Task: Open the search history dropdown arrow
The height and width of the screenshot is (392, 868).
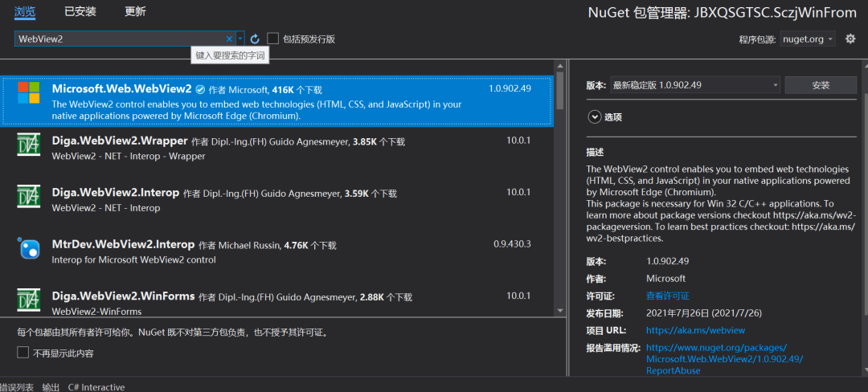Action: (x=240, y=39)
